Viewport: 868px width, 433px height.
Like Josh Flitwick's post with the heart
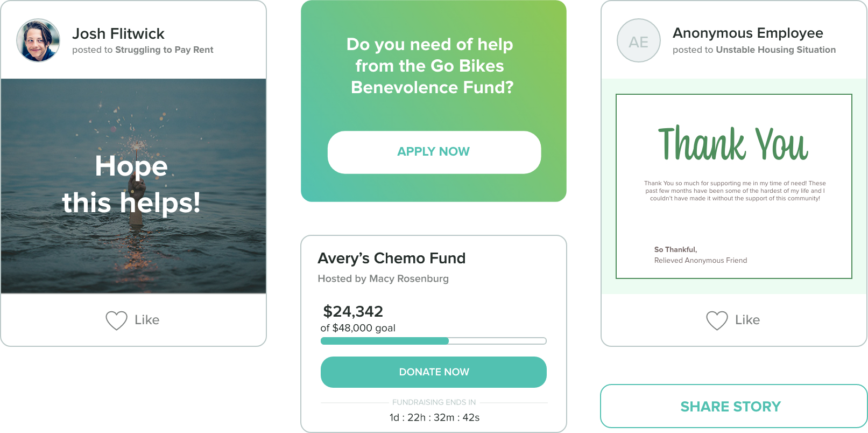[116, 320]
